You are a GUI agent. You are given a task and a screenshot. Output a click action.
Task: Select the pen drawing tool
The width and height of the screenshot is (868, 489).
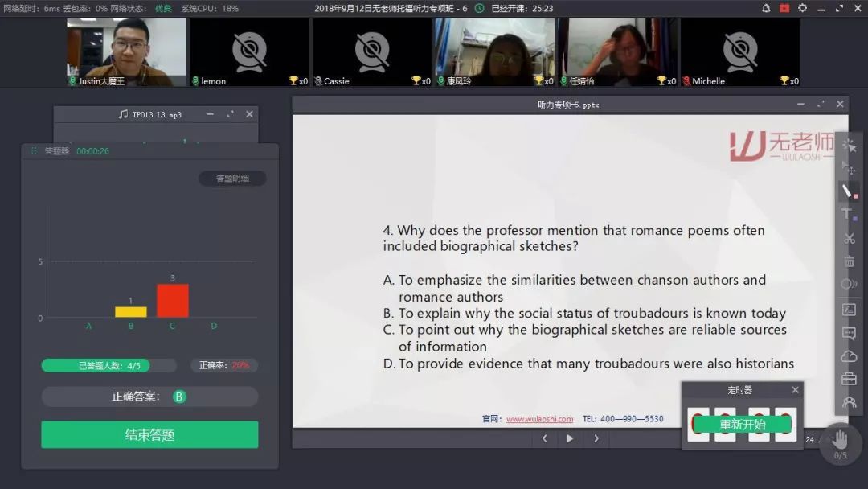(848, 191)
